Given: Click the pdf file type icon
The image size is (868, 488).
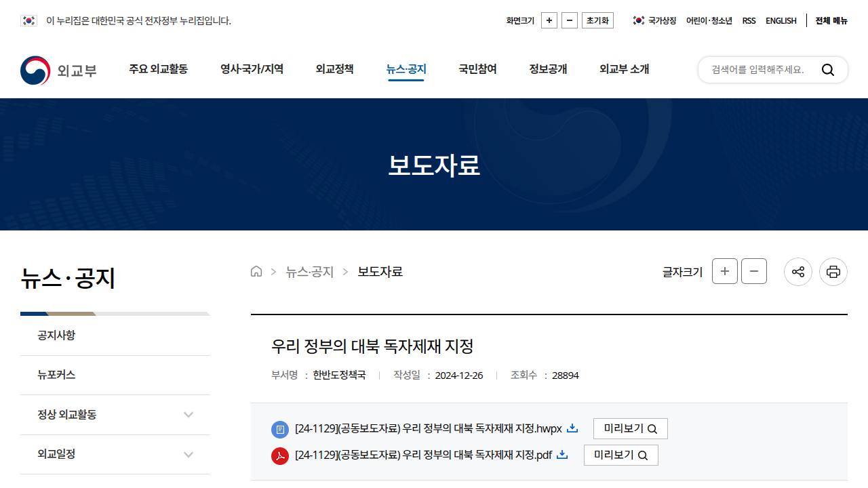Looking at the screenshot, I should click(280, 456).
